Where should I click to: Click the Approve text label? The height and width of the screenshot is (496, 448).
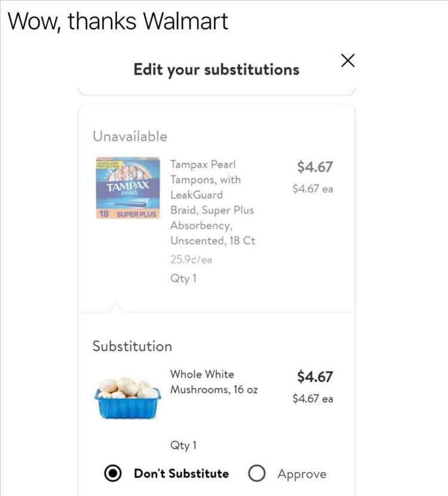coord(302,474)
